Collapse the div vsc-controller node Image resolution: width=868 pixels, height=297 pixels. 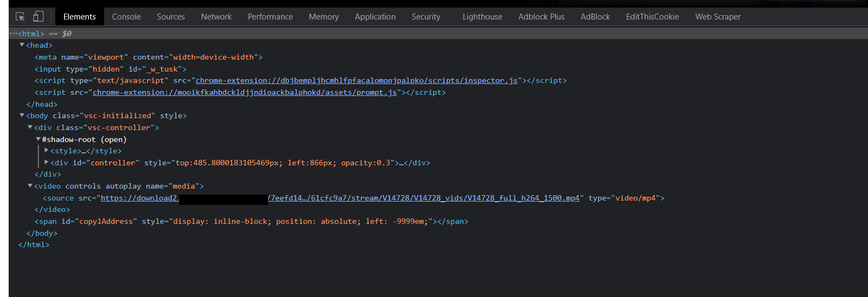pos(30,127)
